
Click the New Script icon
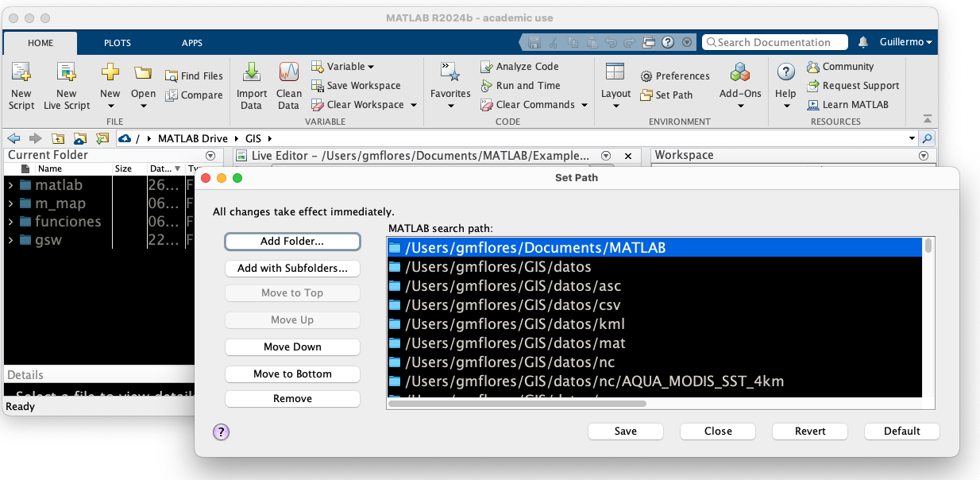tap(21, 72)
